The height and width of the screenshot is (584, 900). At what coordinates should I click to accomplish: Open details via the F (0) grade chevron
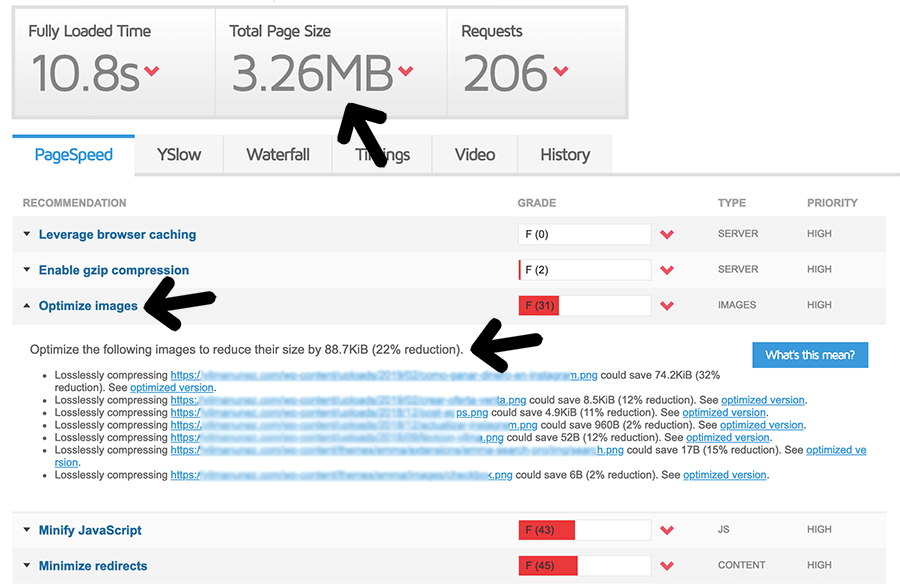[x=667, y=234]
